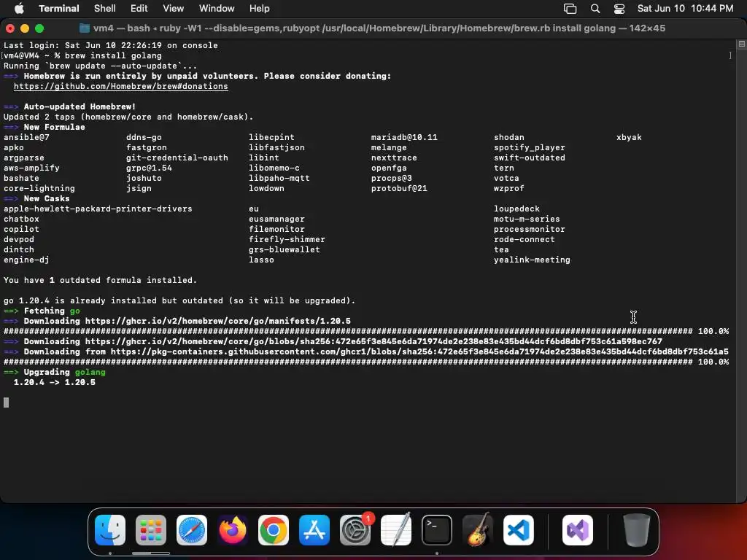
Task: Click the 'spotify_player' formula name
Action: click(530, 147)
